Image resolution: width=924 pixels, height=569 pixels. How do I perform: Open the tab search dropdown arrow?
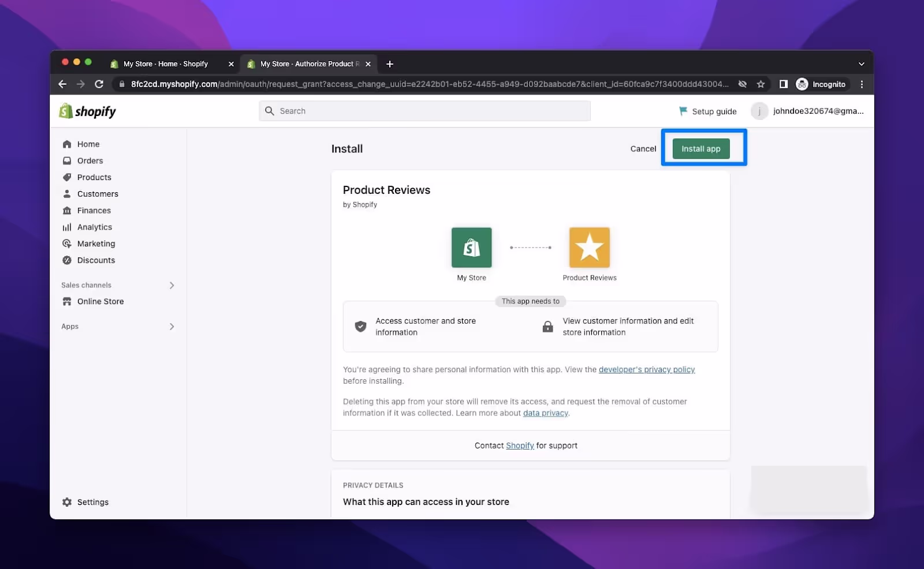pos(861,64)
